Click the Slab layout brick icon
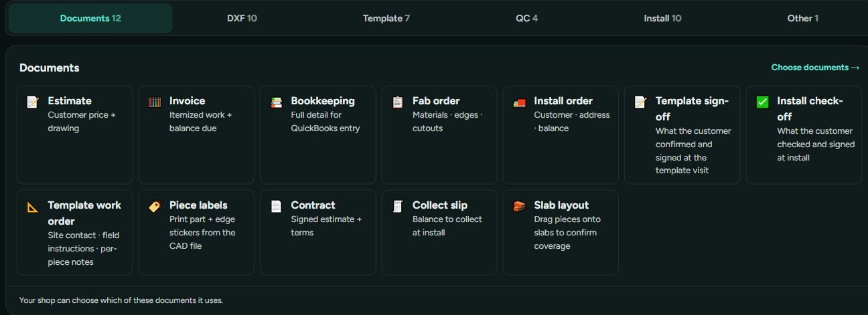Screen dimensions: 868x315 (x=519, y=207)
